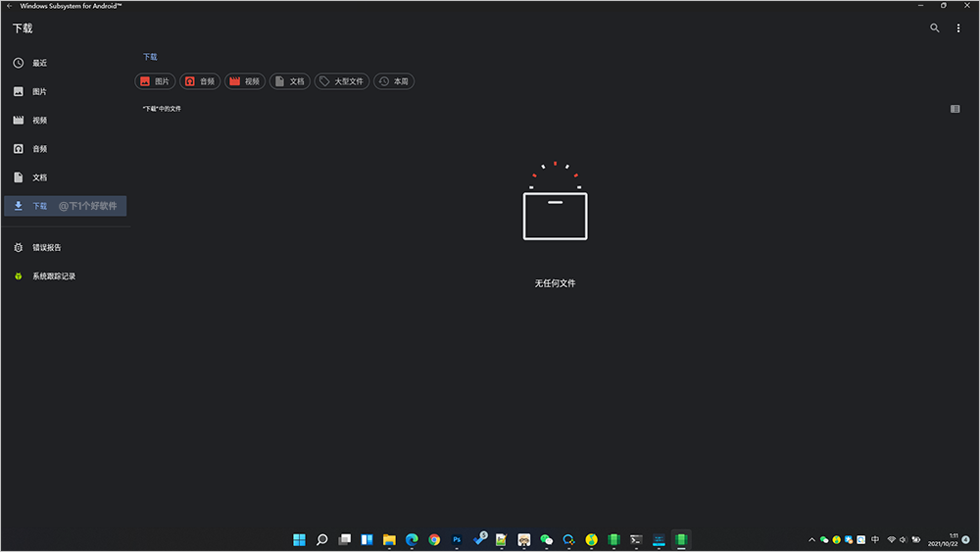Select 图片 in the left sidebar
The height and width of the screenshot is (552, 980).
39,92
